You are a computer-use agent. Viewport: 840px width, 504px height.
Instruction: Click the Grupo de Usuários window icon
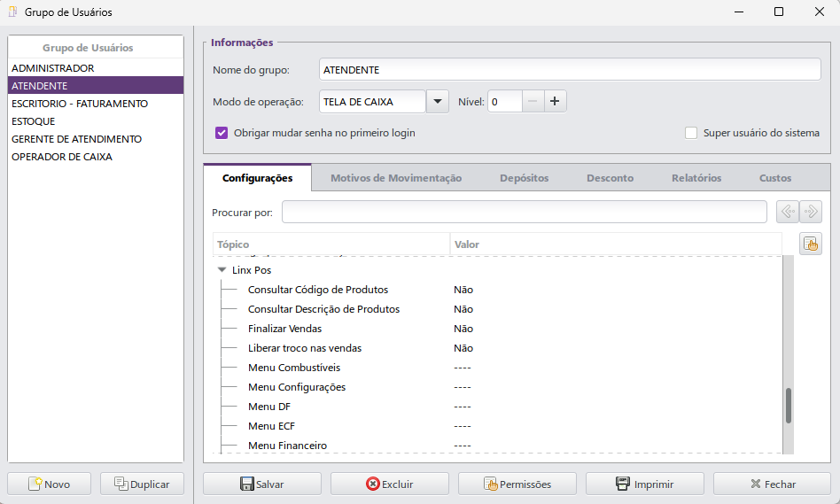[x=13, y=12]
